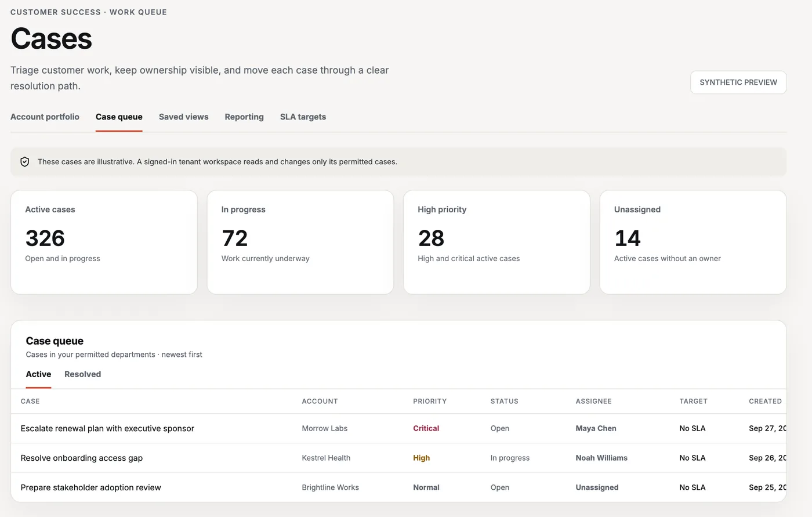The height and width of the screenshot is (517, 812).
Task: Open case Prepare stakeholder adoption review
Action: click(91, 487)
